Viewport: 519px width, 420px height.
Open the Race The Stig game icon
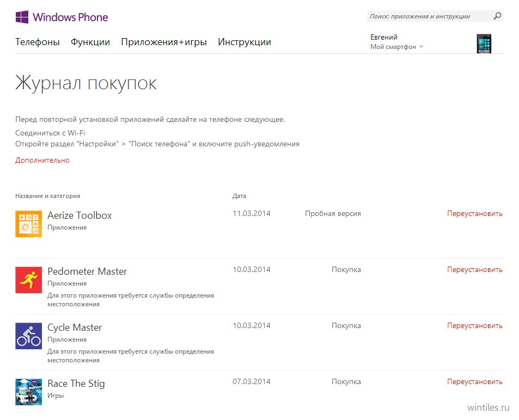[x=28, y=392]
